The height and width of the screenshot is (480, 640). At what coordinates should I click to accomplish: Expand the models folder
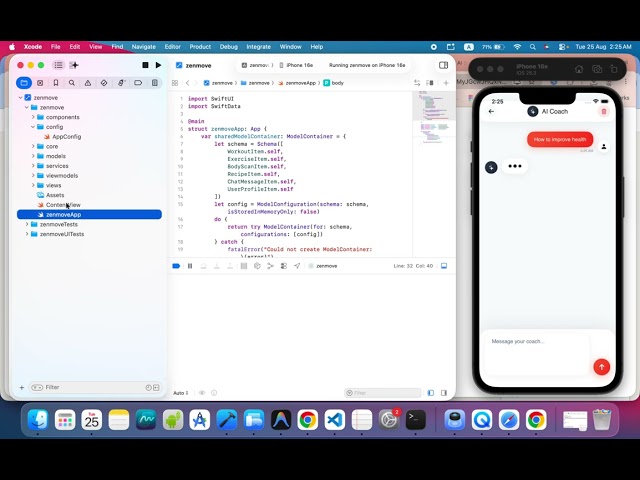(33, 156)
